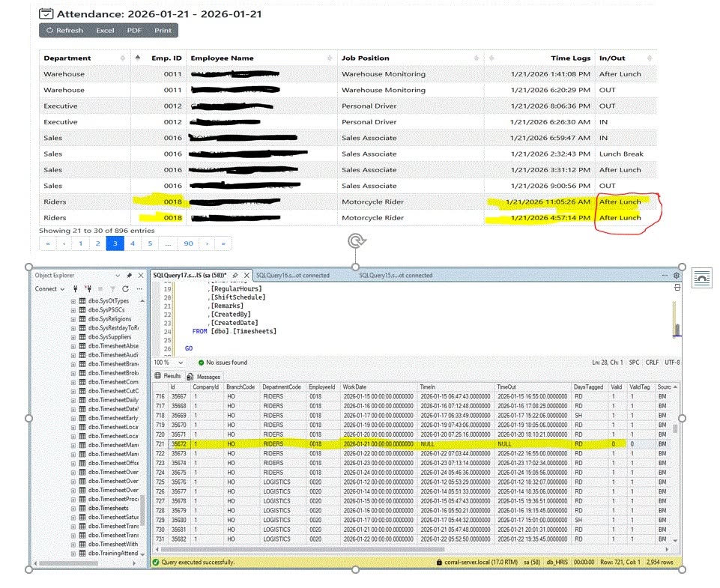Sort by the Emp. ID column arrow
The width and height of the screenshot is (720, 588).
(x=138, y=58)
